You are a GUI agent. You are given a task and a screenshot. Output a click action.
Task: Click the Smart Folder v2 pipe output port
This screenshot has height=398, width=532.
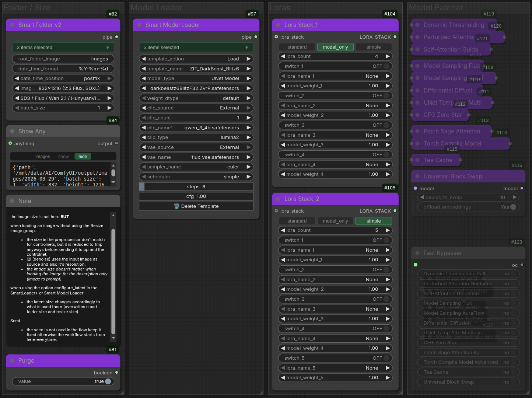point(117,37)
